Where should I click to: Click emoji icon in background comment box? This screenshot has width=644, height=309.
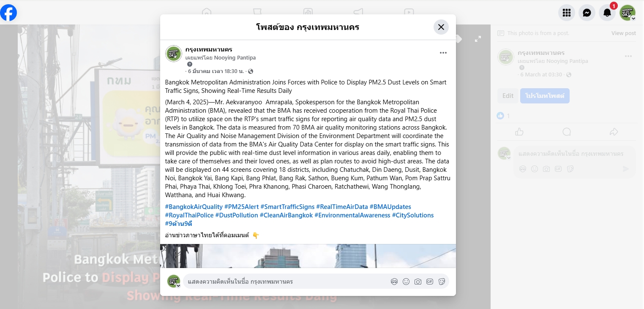click(x=535, y=169)
